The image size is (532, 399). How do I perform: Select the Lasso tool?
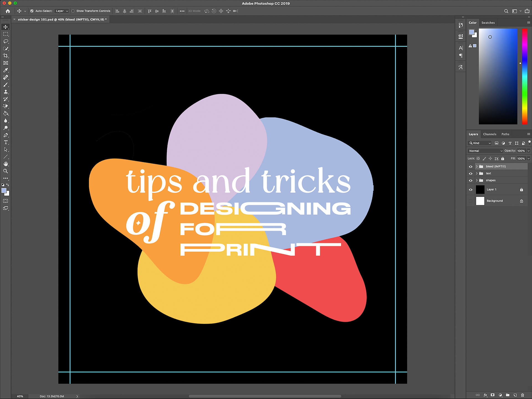[x=6, y=41]
